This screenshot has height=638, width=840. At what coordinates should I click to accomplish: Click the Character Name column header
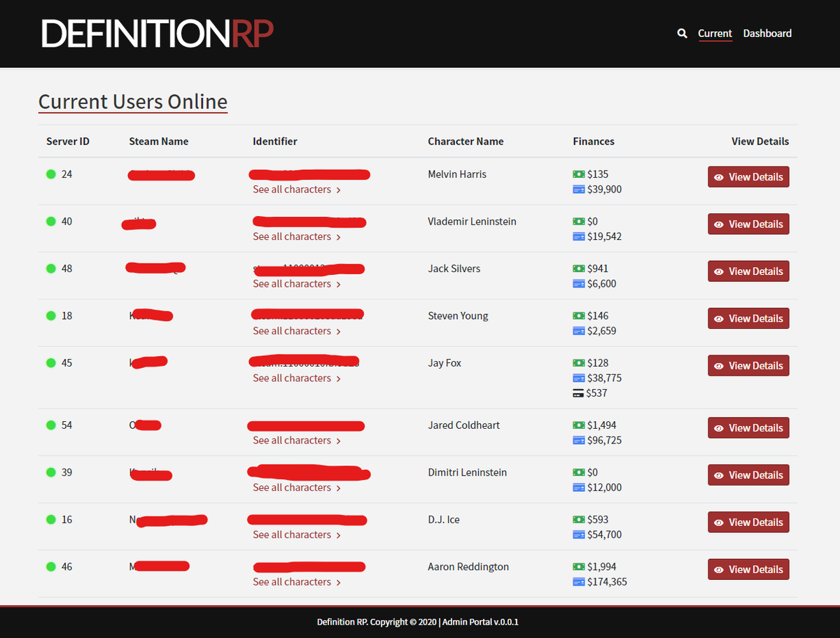(465, 141)
